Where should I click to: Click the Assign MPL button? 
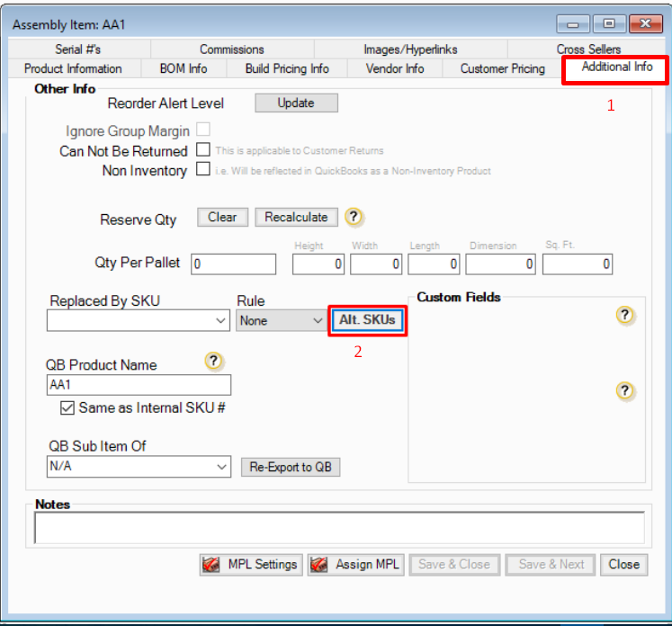coord(356,565)
